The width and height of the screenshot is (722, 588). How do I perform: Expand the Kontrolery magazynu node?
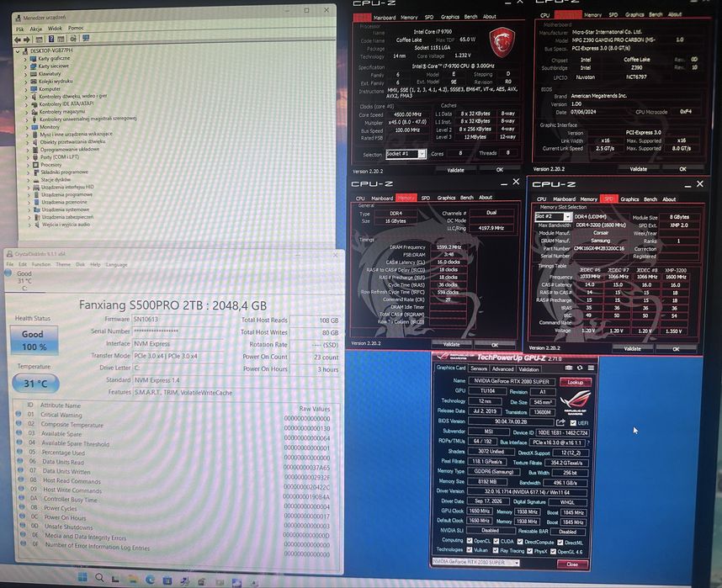(x=26, y=112)
